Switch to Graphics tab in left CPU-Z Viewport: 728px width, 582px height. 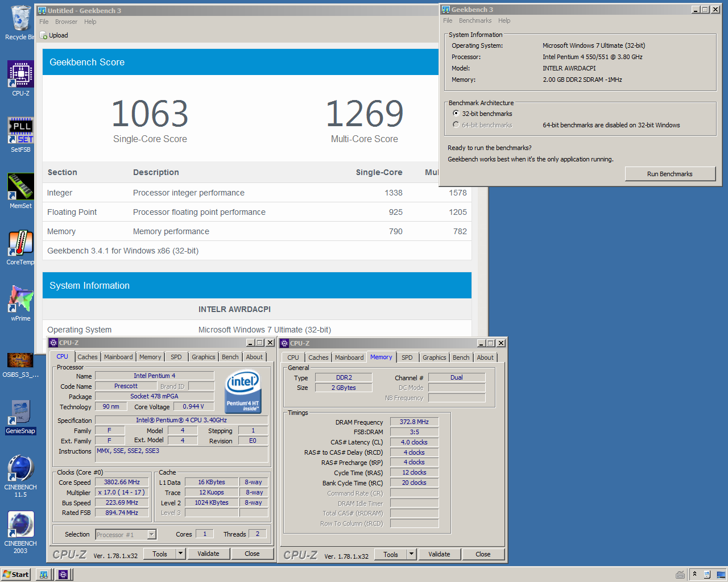tap(204, 357)
